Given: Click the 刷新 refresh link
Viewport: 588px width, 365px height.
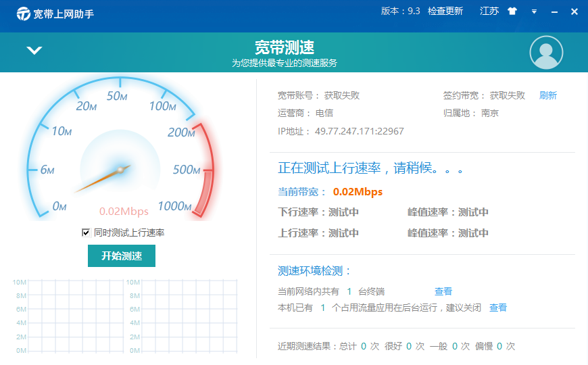Looking at the screenshot, I should (x=547, y=95).
